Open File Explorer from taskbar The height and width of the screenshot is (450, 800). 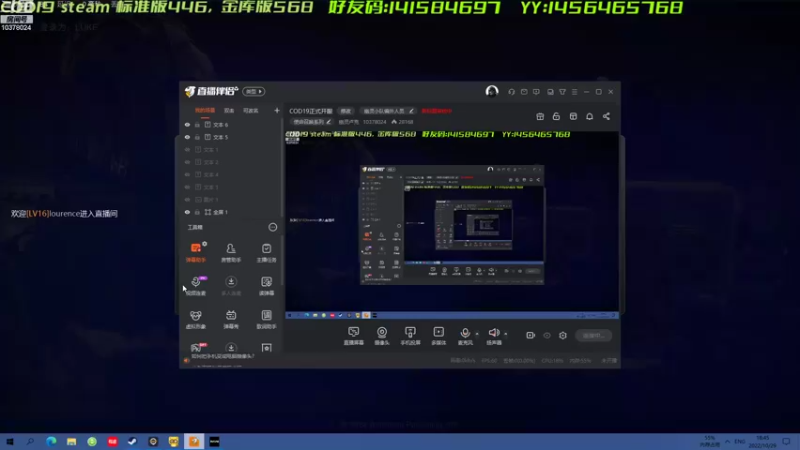71,441
